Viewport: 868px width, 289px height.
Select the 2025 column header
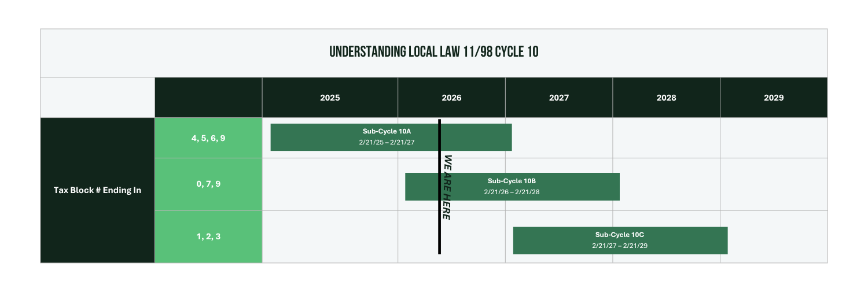[330, 98]
